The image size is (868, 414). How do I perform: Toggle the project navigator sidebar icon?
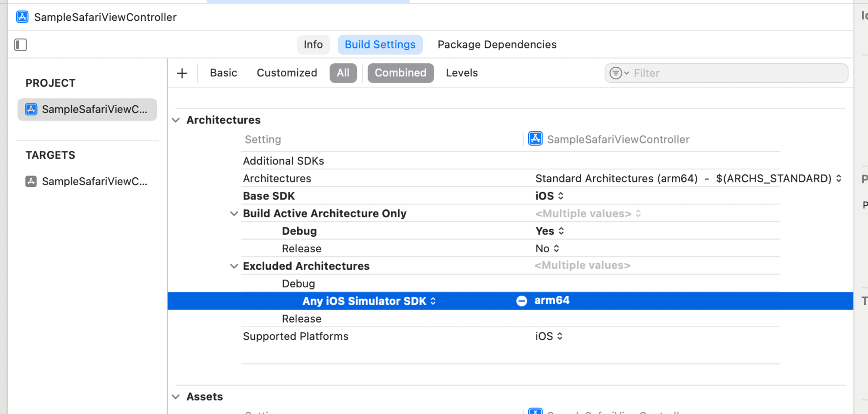(x=20, y=45)
